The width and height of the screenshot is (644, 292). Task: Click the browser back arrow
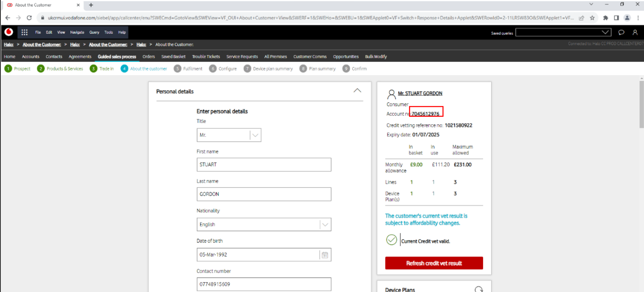[8, 18]
